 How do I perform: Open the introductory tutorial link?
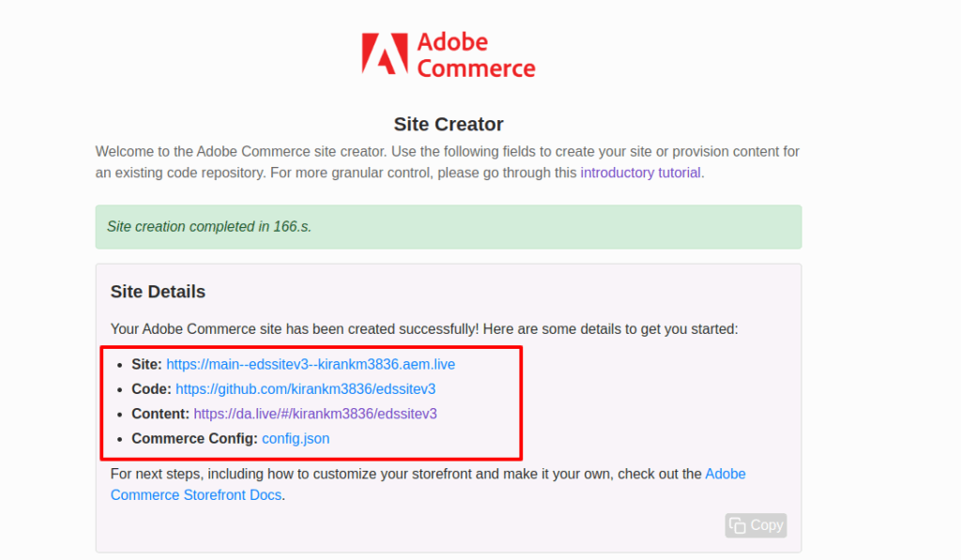[x=640, y=173]
